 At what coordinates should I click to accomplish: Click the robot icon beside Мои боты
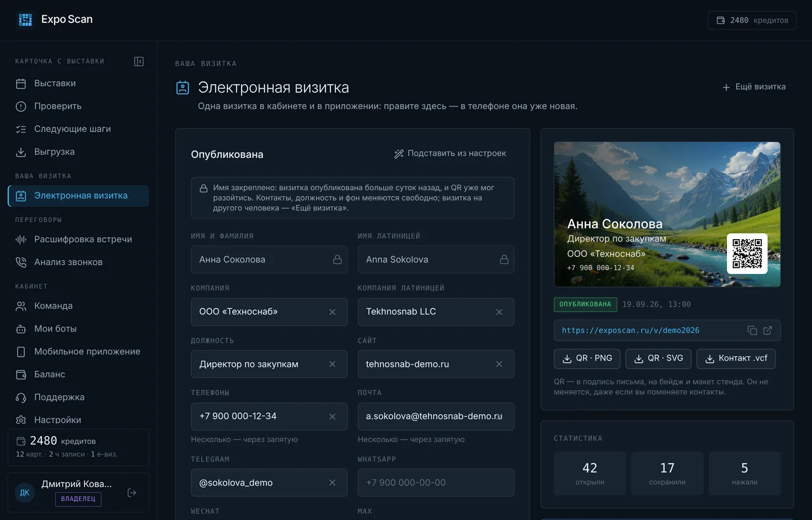21,329
